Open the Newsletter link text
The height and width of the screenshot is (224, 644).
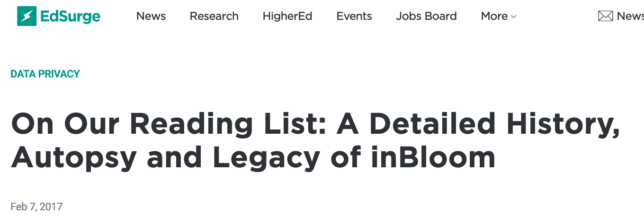pos(630,16)
